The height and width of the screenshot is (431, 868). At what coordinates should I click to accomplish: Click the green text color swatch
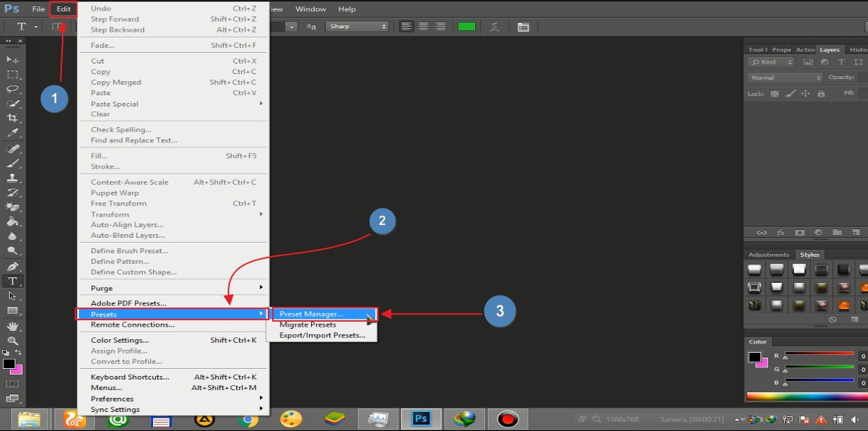point(467,27)
